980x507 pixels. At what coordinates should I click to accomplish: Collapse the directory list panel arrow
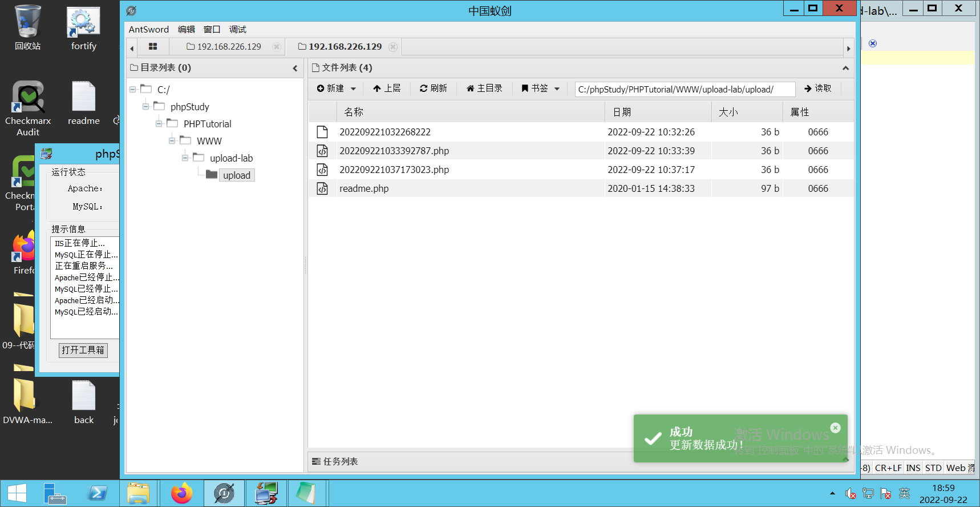pos(295,68)
